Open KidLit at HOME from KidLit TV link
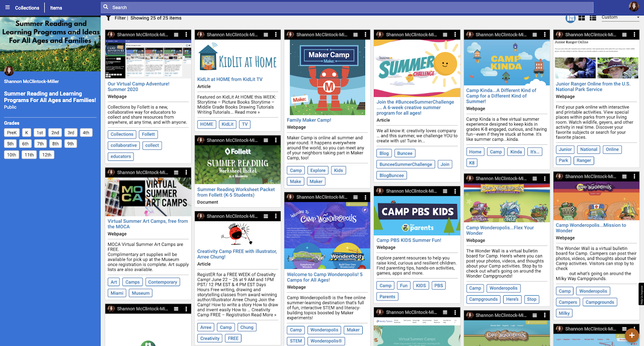This screenshot has width=644, height=346. pos(230,79)
